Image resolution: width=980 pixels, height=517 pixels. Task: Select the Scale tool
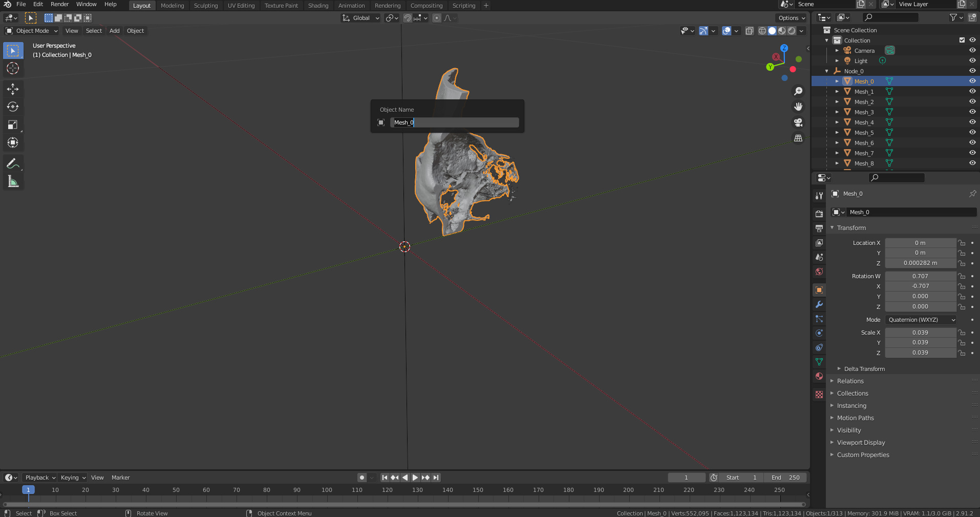[x=13, y=125]
